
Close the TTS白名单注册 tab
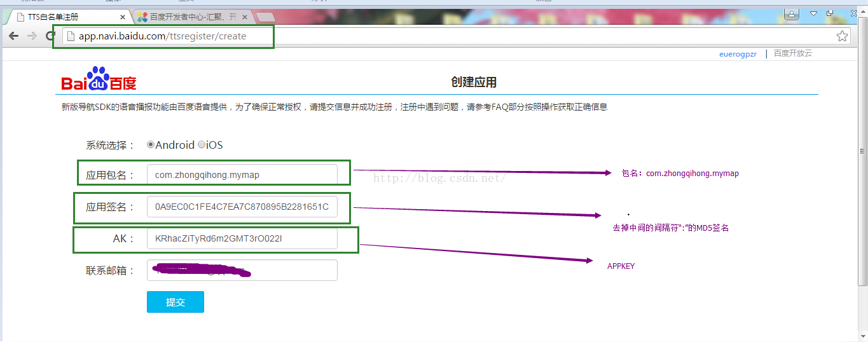click(122, 17)
